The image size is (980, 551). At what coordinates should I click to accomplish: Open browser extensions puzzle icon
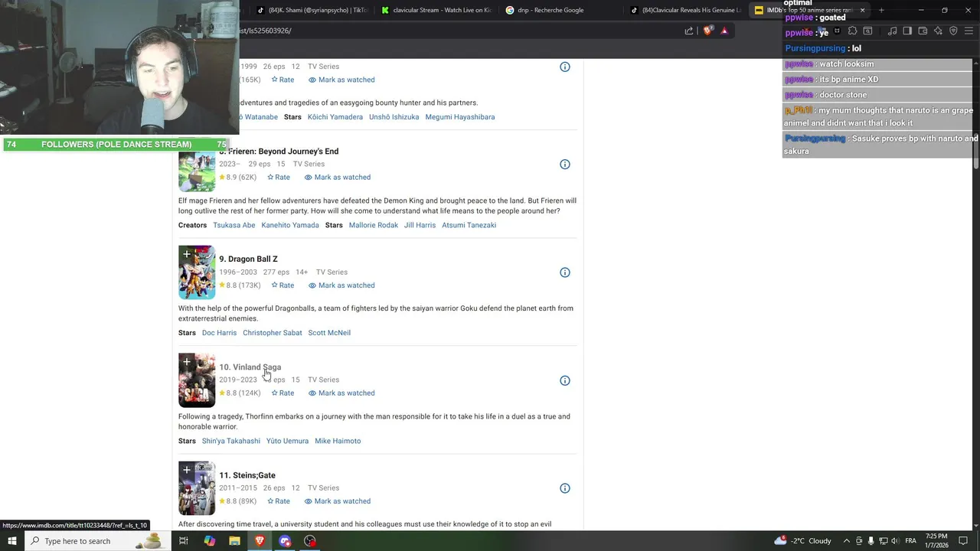tap(852, 31)
